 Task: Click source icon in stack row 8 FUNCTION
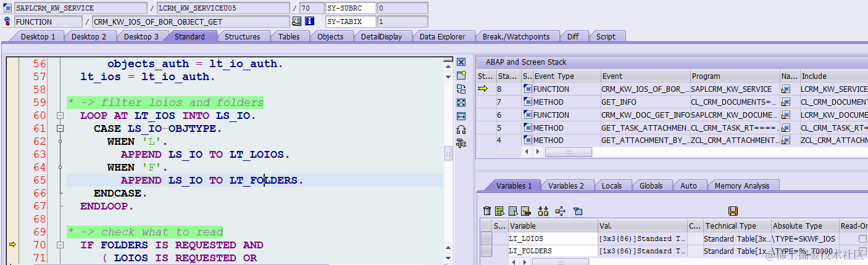527,89
